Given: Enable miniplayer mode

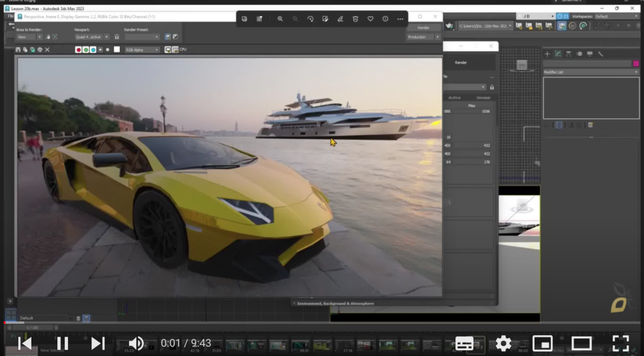Looking at the screenshot, I should 542,343.
